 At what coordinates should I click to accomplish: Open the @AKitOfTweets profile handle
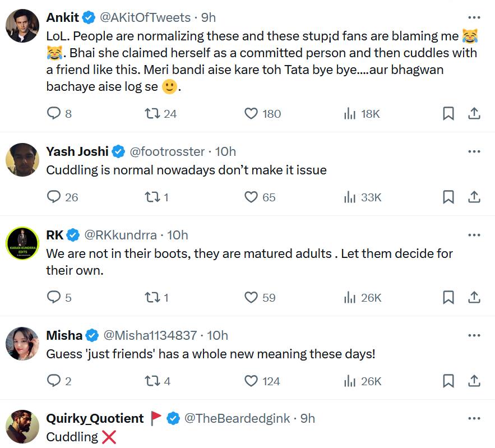tap(145, 17)
